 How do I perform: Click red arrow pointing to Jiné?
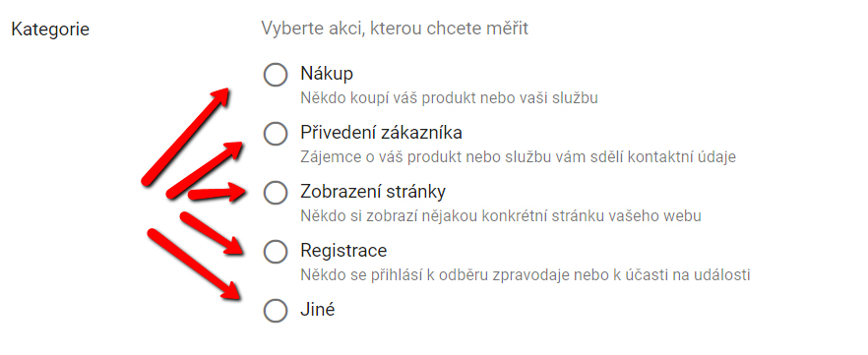(194, 265)
